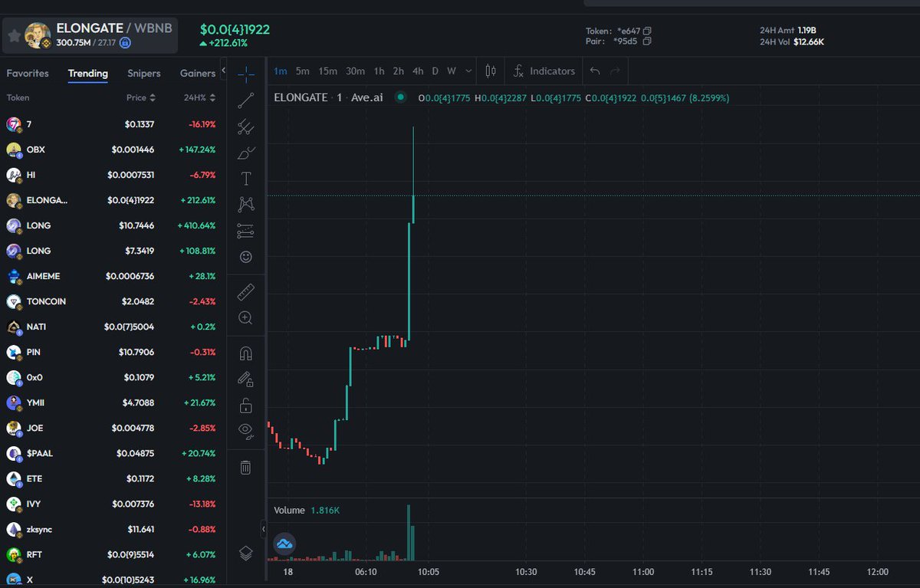Open the Indicators dialog
The height and width of the screenshot is (588, 920).
point(544,71)
